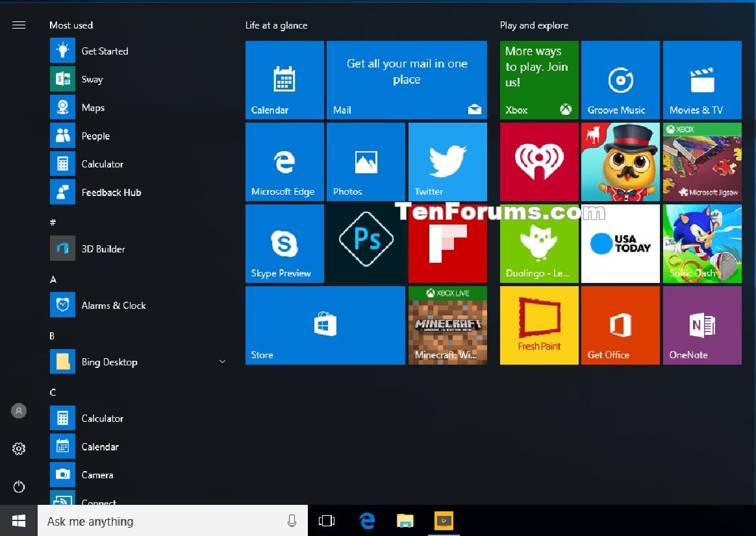Launch the Groove Music tile

[x=620, y=80]
